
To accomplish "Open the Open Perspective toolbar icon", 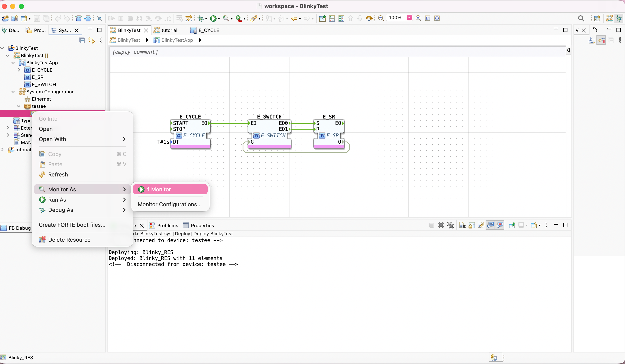I will [597, 18].
